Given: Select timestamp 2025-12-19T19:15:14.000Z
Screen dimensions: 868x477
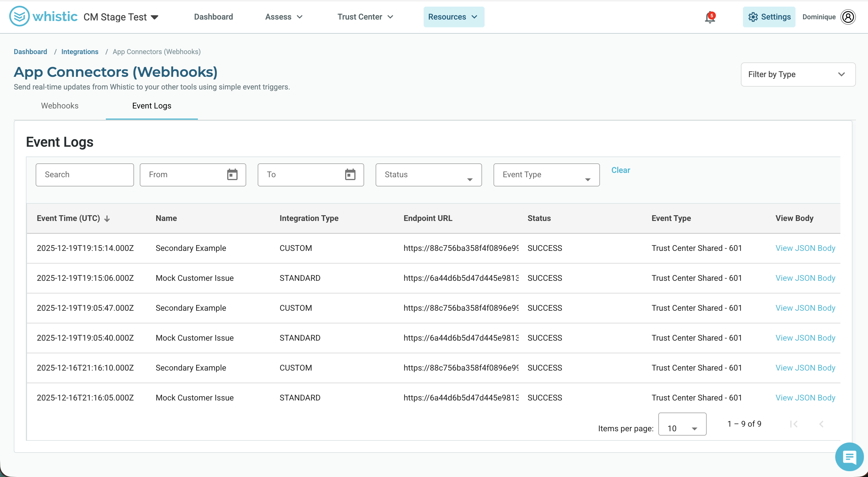Looking at the screenshot, I should [x=85, y=248].
